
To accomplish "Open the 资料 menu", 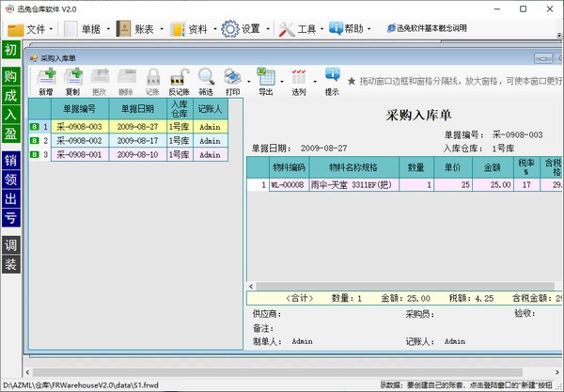I will click(190, 29).
